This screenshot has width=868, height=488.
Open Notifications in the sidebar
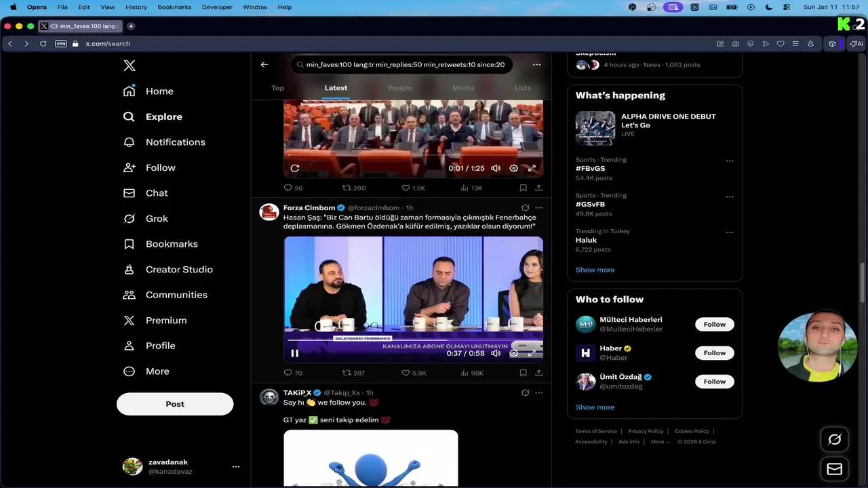click(164, 142)
